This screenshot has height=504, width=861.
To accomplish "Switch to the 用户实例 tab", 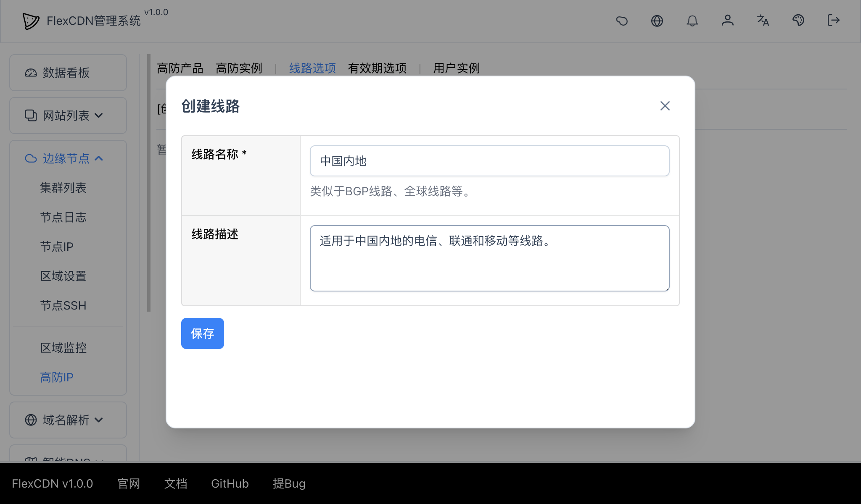I will (456, 68).
